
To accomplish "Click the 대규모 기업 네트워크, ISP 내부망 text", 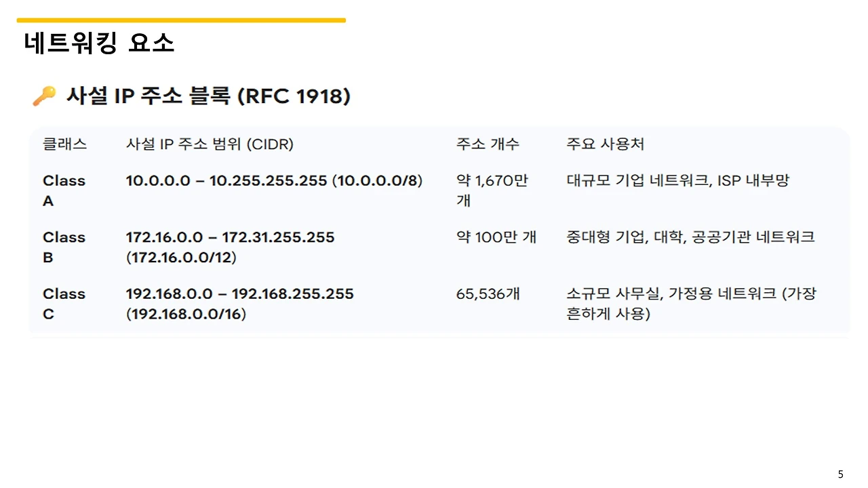I will 678,181.
